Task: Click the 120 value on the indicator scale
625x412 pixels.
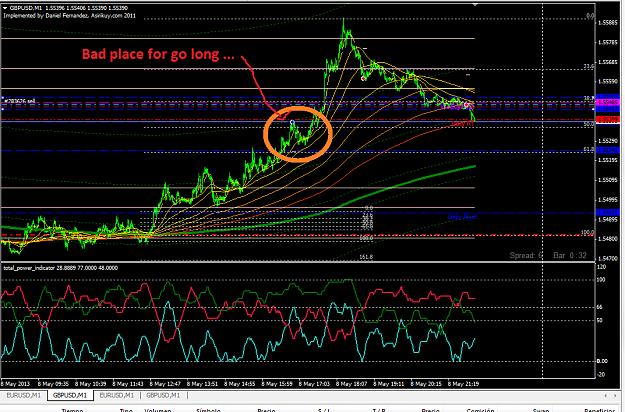Action: coord(601,267)
